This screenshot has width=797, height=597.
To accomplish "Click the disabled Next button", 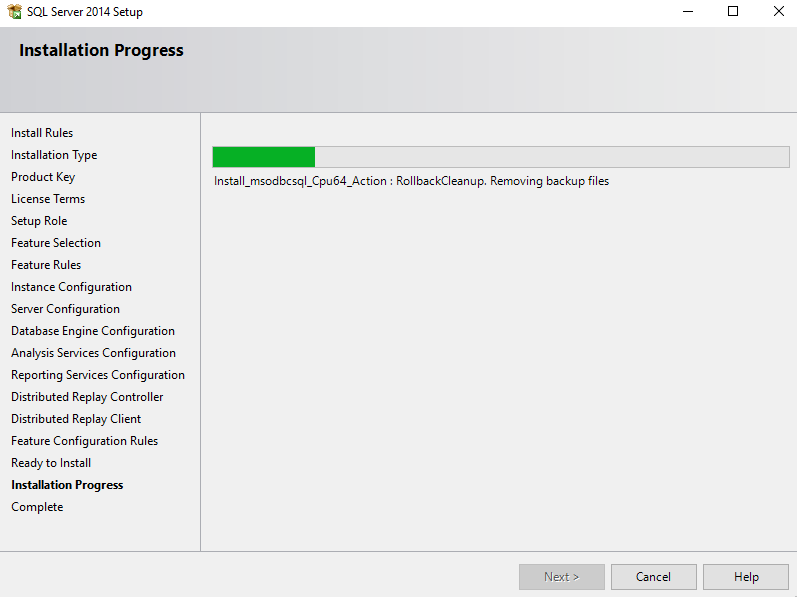I will click(562, 577).
